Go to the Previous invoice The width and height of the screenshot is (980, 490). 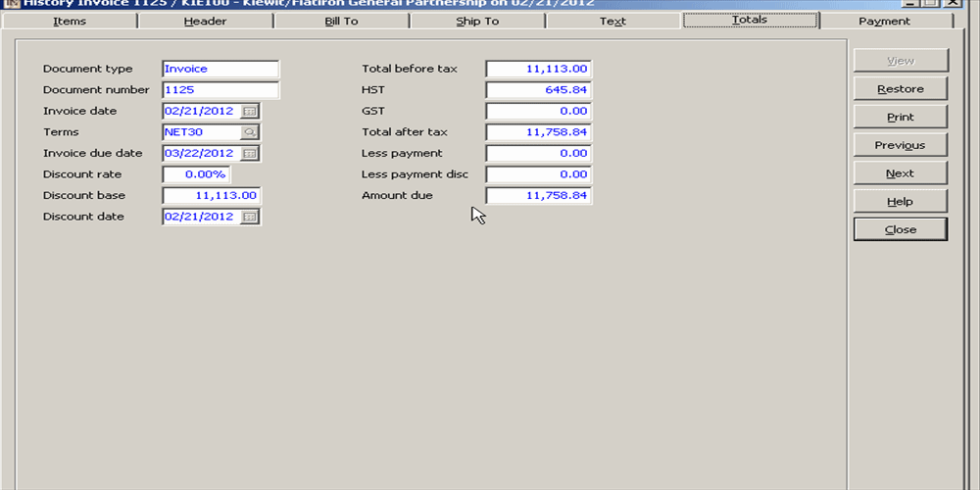point(900,145)
